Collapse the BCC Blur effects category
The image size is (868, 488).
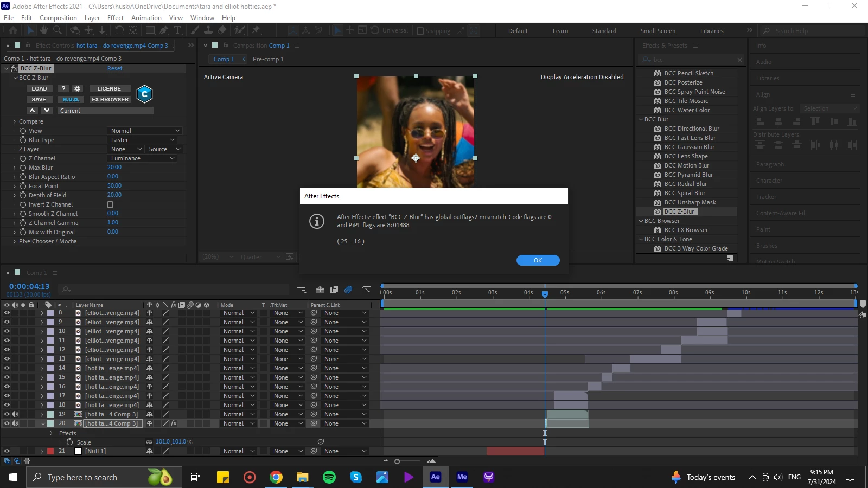pyautogui.click(x=641, y=119)
